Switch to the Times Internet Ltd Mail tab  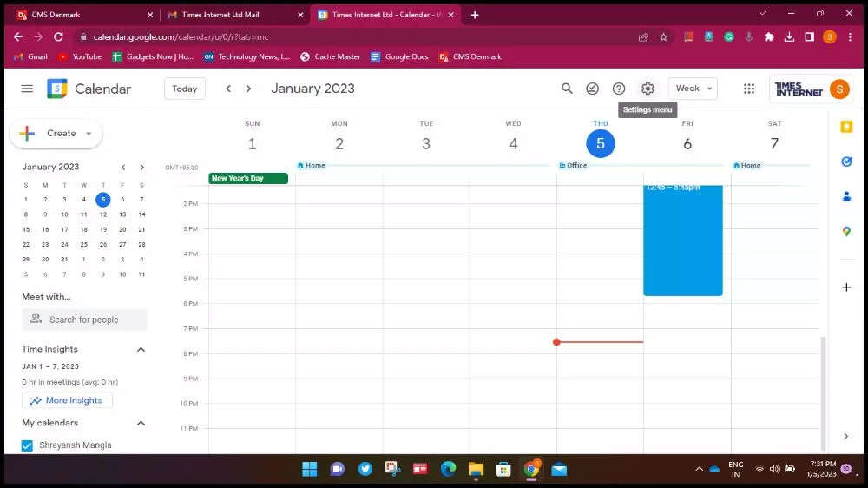tap(233, 15)
